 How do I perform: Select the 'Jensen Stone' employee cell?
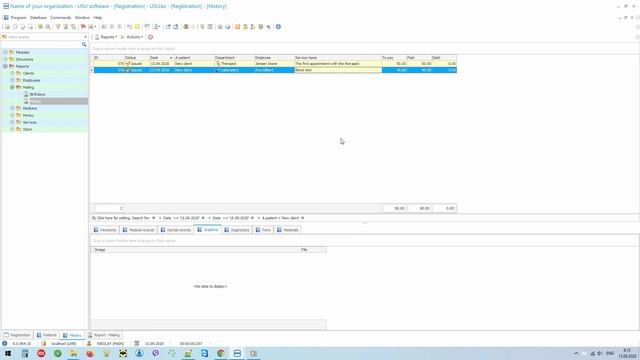tap(274, 64)
